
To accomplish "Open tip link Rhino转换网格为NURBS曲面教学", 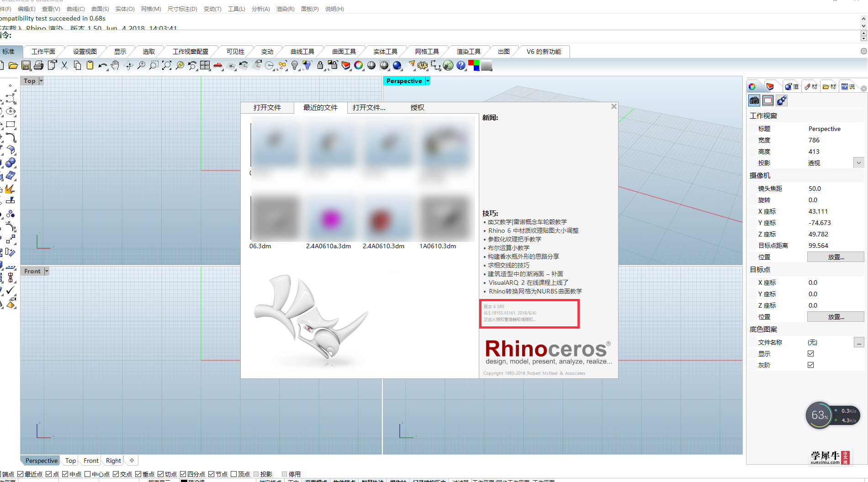I will (535, 291).
